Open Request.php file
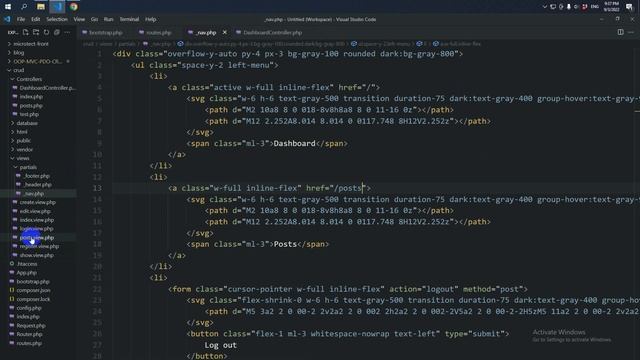Viewport: 640px width, 360px height. (x=31, y=326)
